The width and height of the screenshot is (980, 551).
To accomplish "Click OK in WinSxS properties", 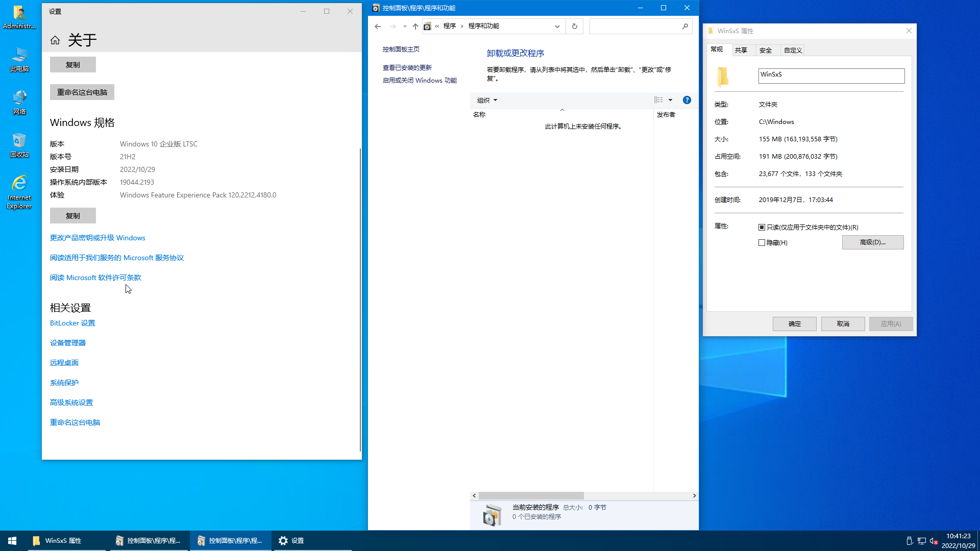I will pos(795,324).
